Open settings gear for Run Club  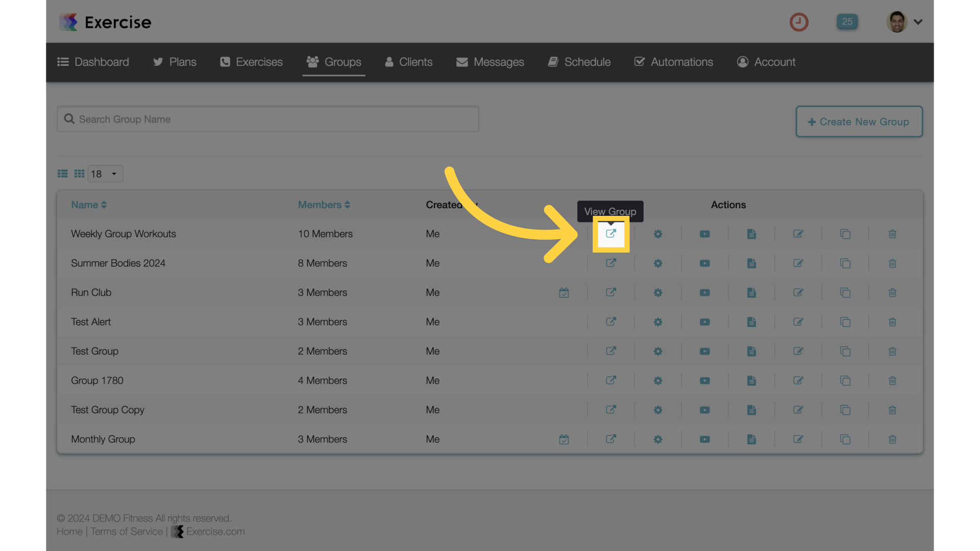pos(658,293)
